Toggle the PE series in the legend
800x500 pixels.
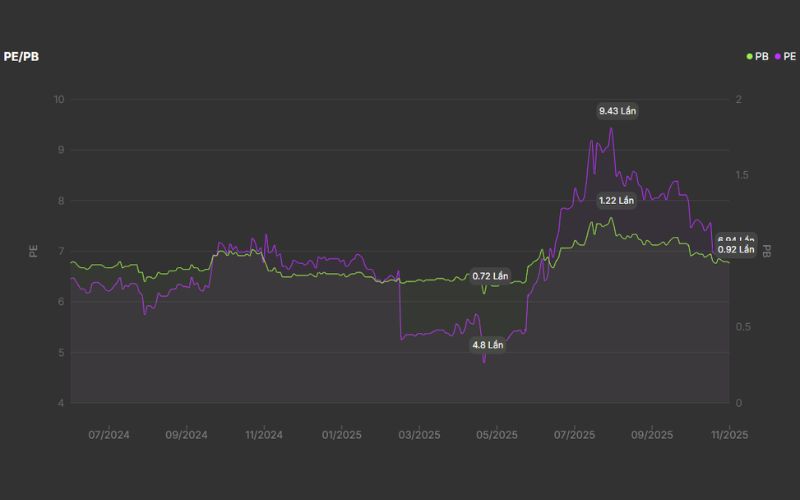coord(784,57)
